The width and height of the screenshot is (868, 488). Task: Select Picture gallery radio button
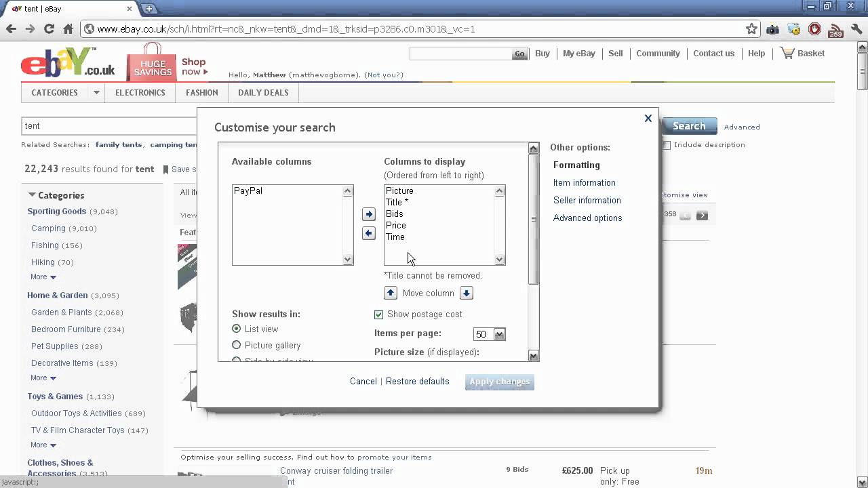pyautogui.click(x=236, y=345)
